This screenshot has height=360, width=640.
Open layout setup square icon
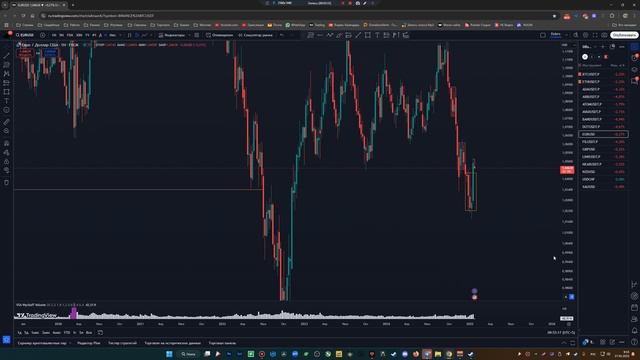point(543,35)
